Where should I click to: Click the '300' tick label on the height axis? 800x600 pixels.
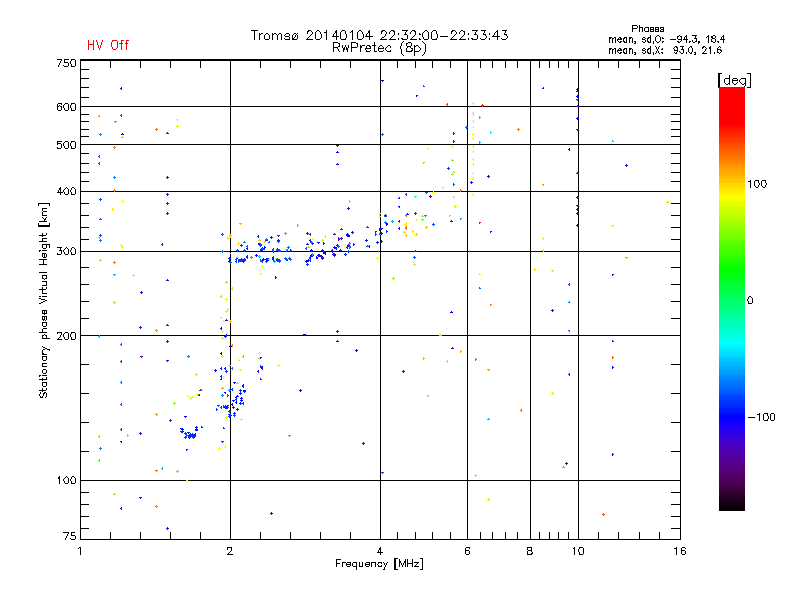click(x=66, y=252)
